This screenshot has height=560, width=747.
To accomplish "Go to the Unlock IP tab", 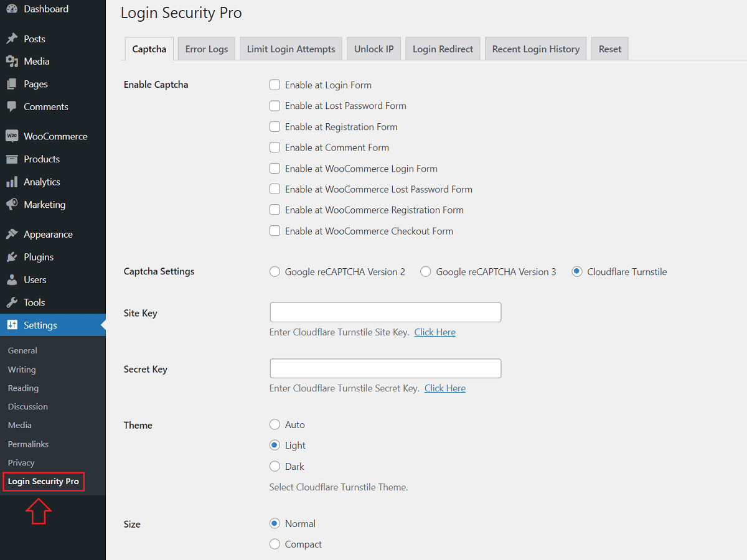I will (x=374, y=49).
